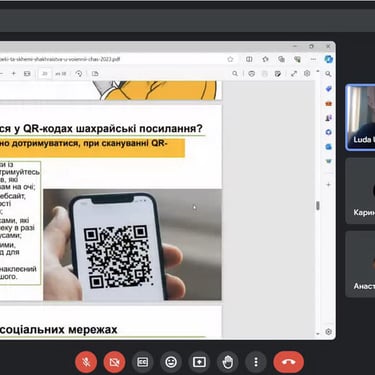The height and width of the screenshot is (375, 375).
Task: Open Browser essentials icon in Edge toolbar
Action: [297, 59]
